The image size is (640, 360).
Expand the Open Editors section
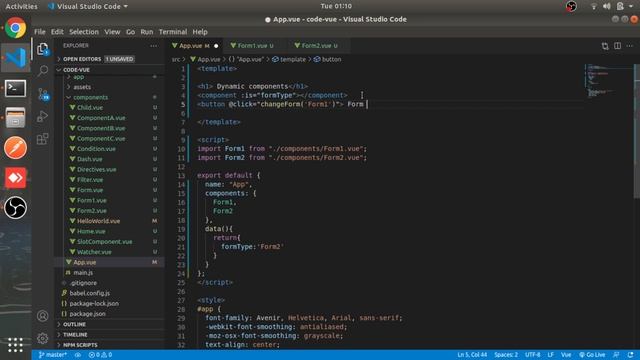click(x=110, y=59)
